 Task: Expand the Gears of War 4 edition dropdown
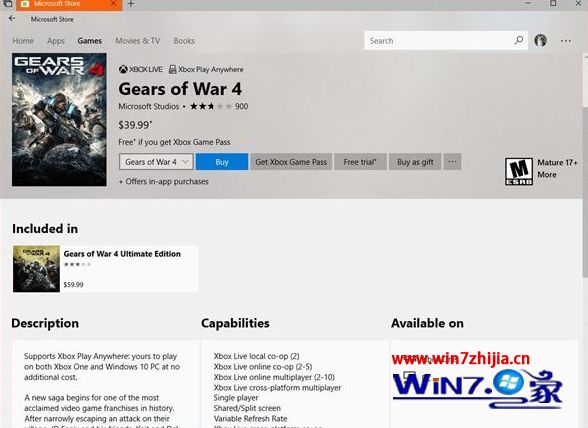[x=156, y=162]
